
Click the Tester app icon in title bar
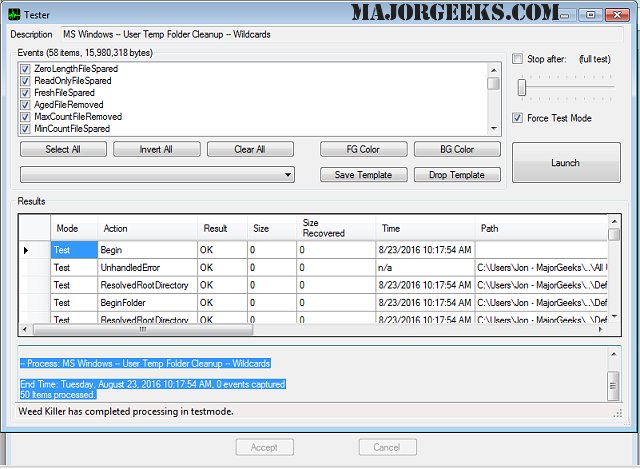[13, 15]
